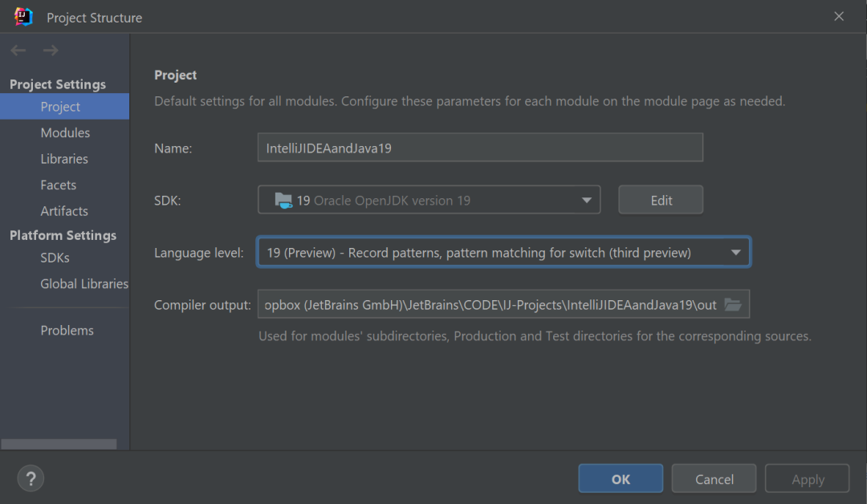This screenshot has height=504, width=867.
Task: Click the 'Name:' label
Action: (173, 148)
